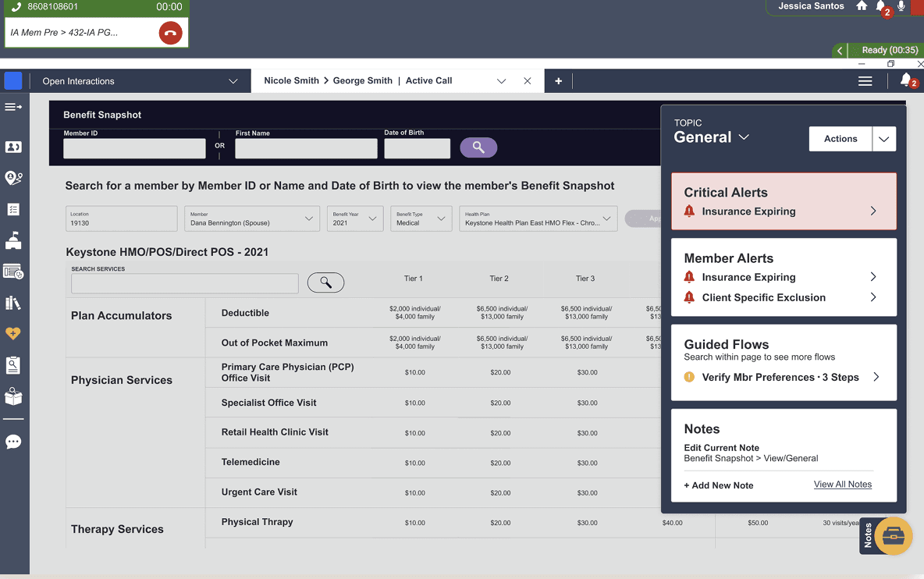The height and width of the screenshot is (579, 924).
Task: Expand the General topic dropdown
Action: (744, 137)
